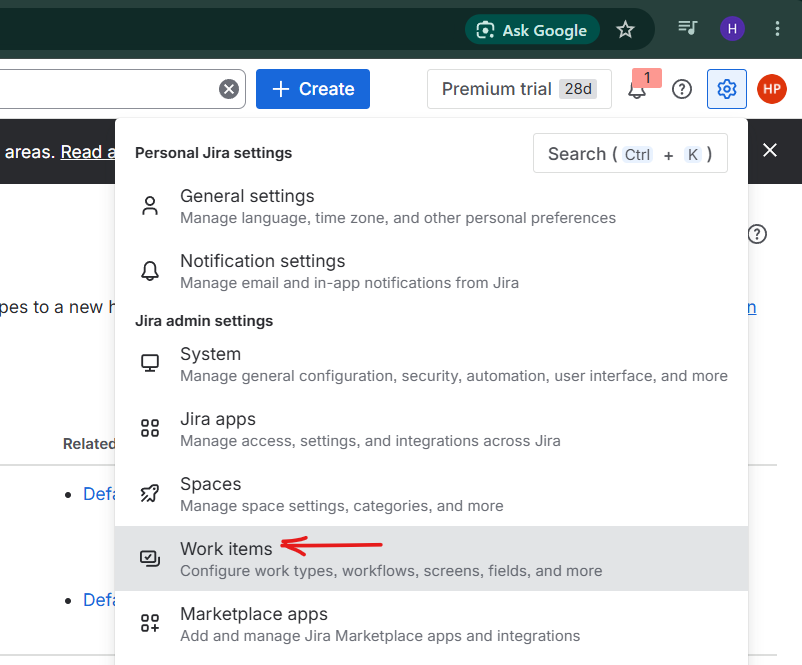Bookmark this page with the star icon
Screen dimensions: 802x665
625,30
